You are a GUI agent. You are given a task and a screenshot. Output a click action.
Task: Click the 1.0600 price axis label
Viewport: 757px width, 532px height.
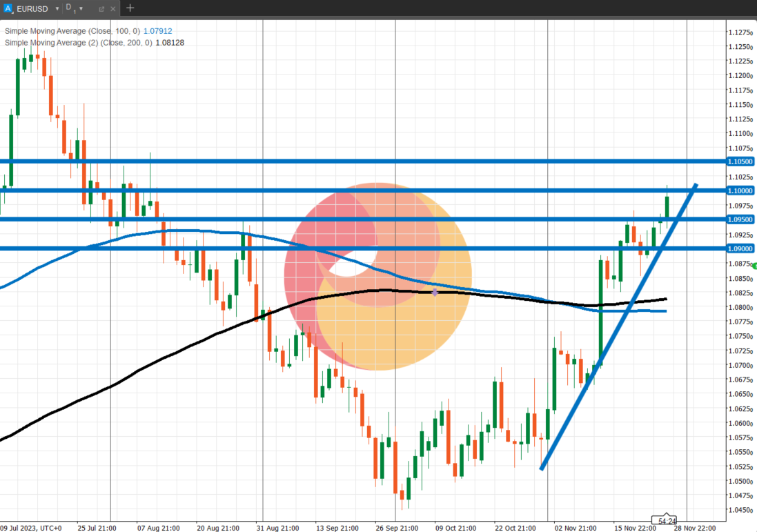point(740,424)
